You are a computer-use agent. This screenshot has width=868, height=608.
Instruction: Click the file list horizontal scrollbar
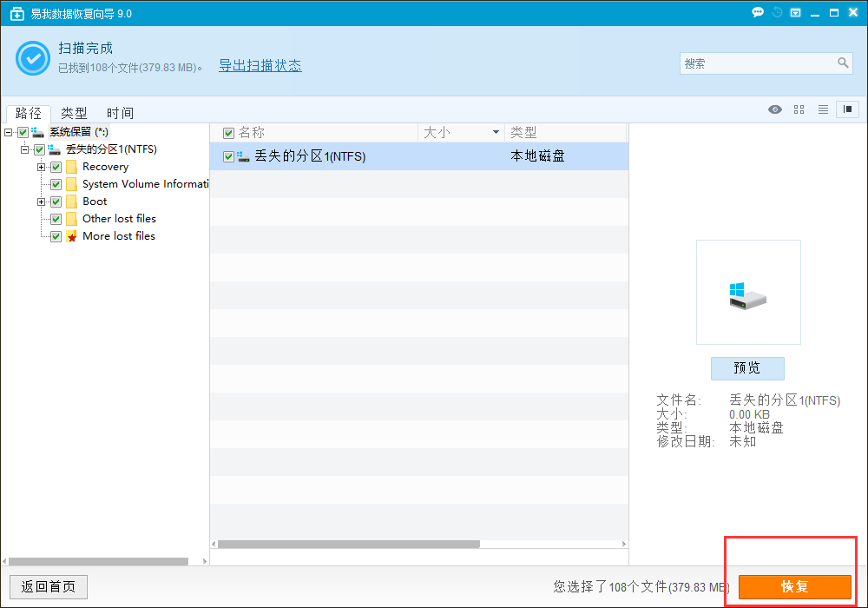coord(349,545)
